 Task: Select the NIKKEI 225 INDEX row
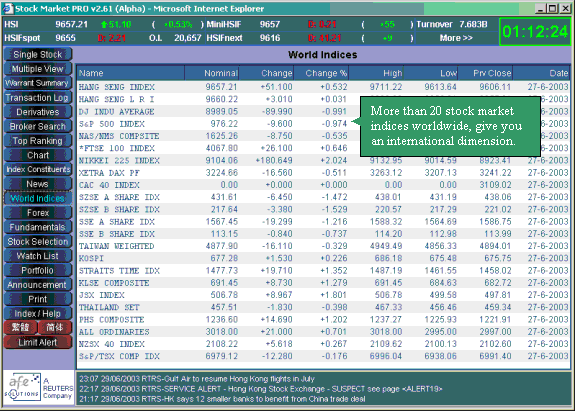click(x=323, y=161)
